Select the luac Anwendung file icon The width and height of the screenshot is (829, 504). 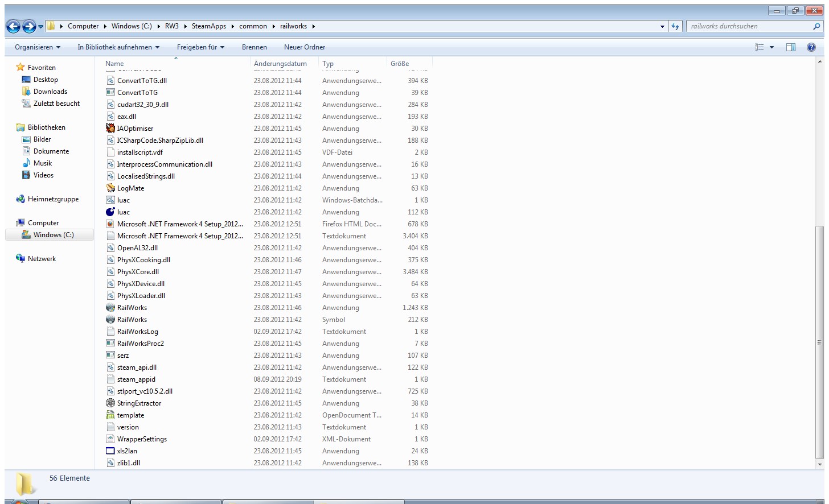(110, 212)
